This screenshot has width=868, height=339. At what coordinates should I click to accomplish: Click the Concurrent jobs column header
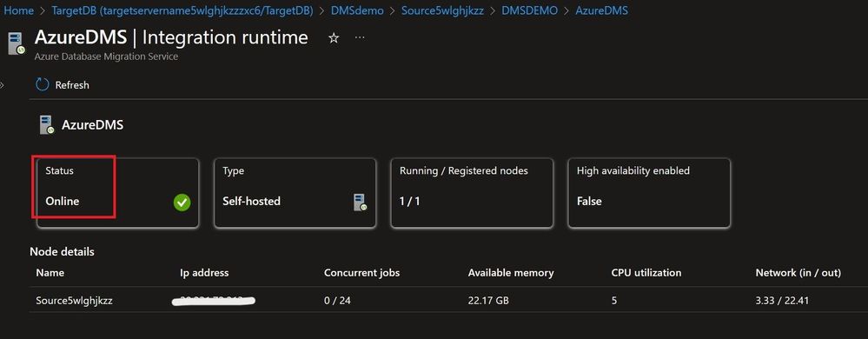[361, 273]
